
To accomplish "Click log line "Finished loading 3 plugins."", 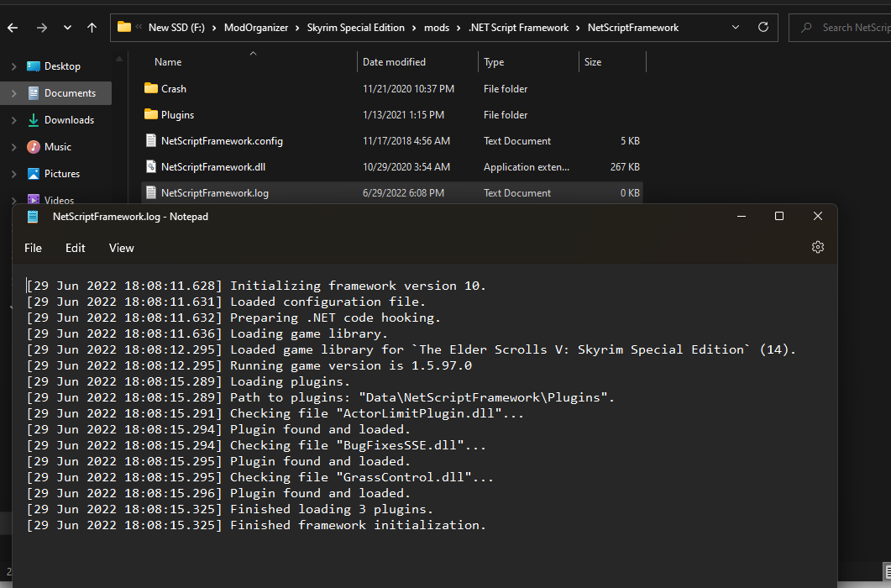I will 331,509.
